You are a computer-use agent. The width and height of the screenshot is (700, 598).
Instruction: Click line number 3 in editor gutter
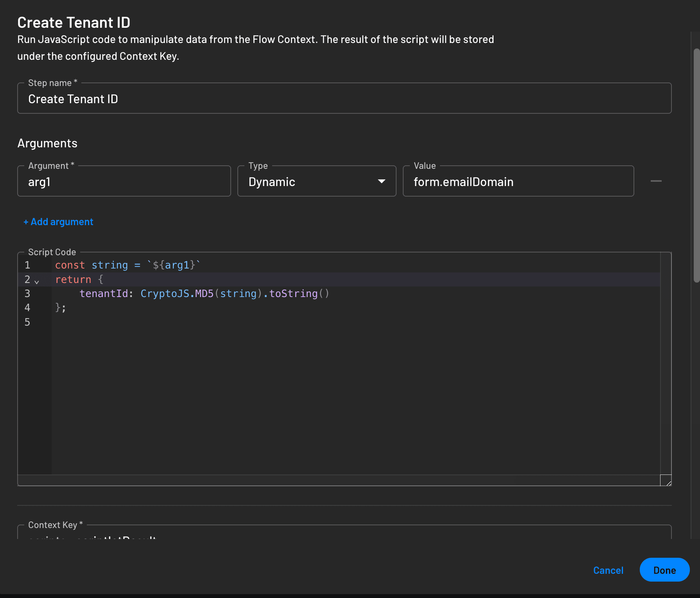[x=27, y=294]
